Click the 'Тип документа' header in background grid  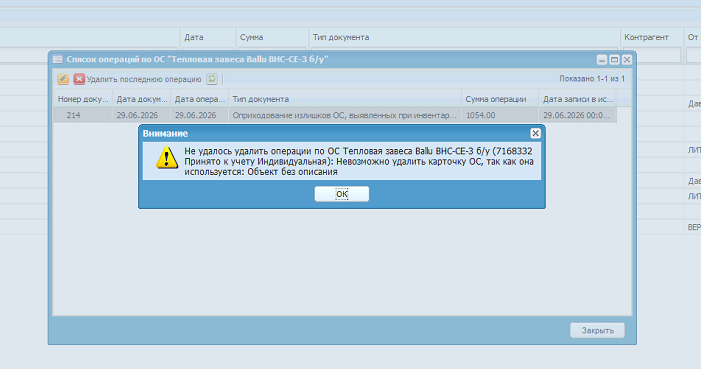pyautogui.click(x=465, y=38)
